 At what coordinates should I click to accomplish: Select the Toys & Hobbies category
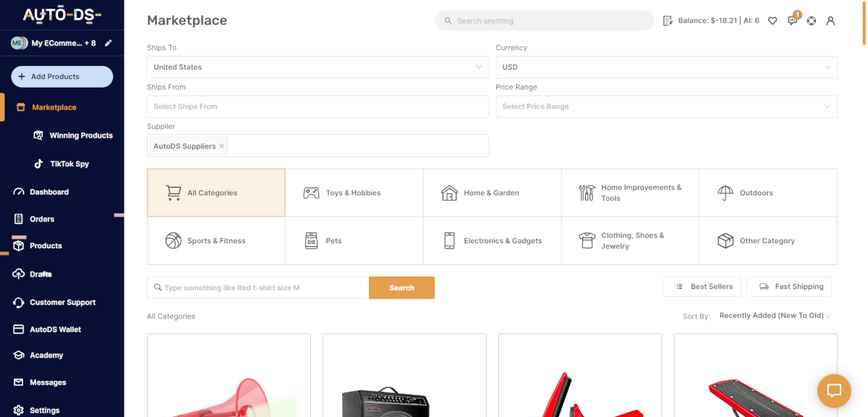tap(354, 193)
